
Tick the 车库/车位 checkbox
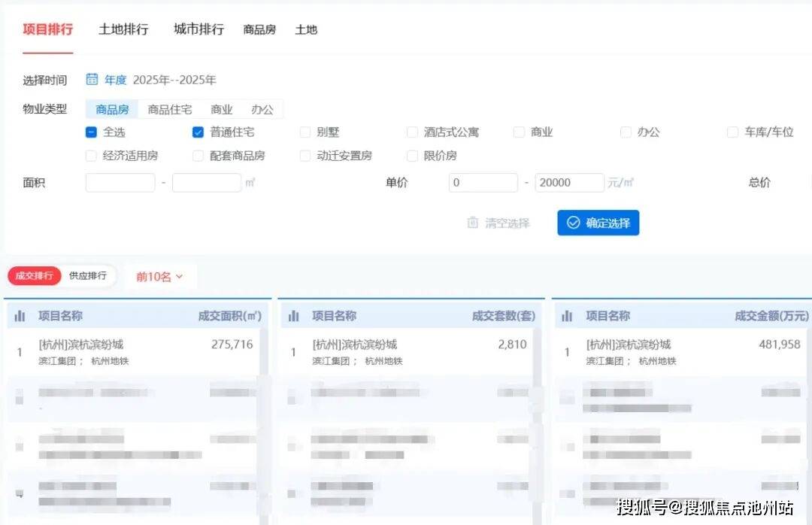point(732,132)
